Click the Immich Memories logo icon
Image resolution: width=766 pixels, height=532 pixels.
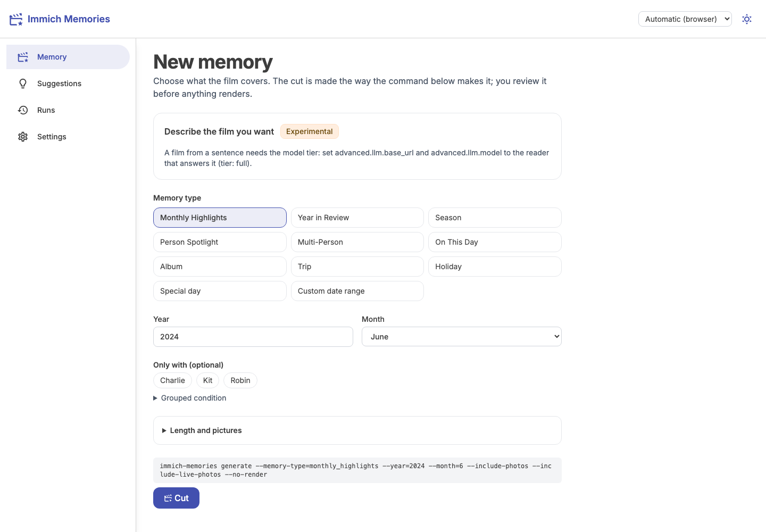16,19
